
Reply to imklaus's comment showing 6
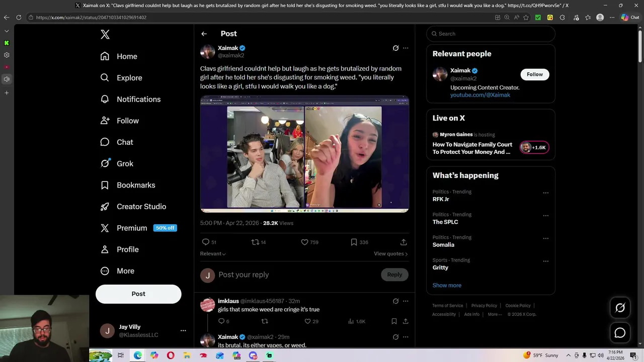(x=221, y=321)
